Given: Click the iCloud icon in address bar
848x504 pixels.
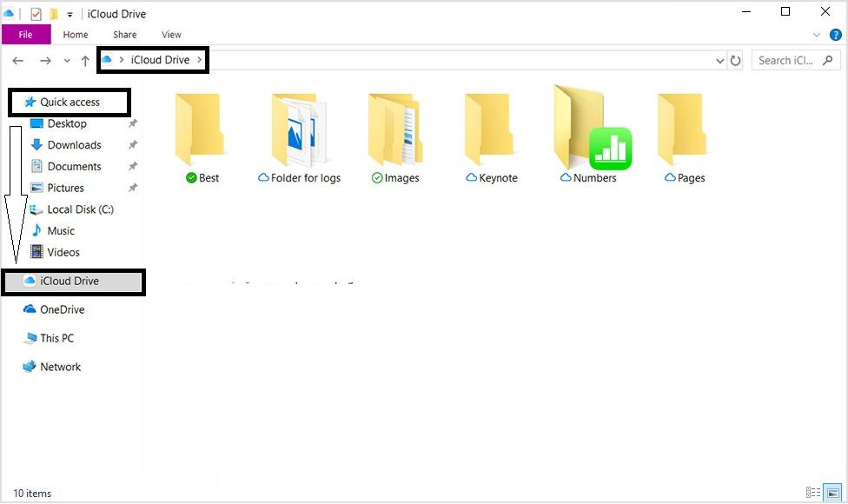Looking at the screenshot, I should coord(107,60).
